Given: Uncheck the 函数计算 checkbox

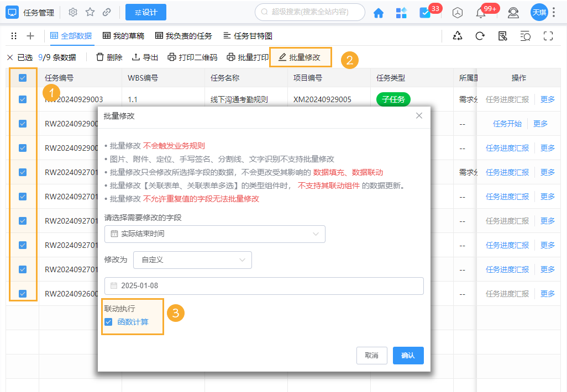Looking at the screenshot, I should coord(108,321).
